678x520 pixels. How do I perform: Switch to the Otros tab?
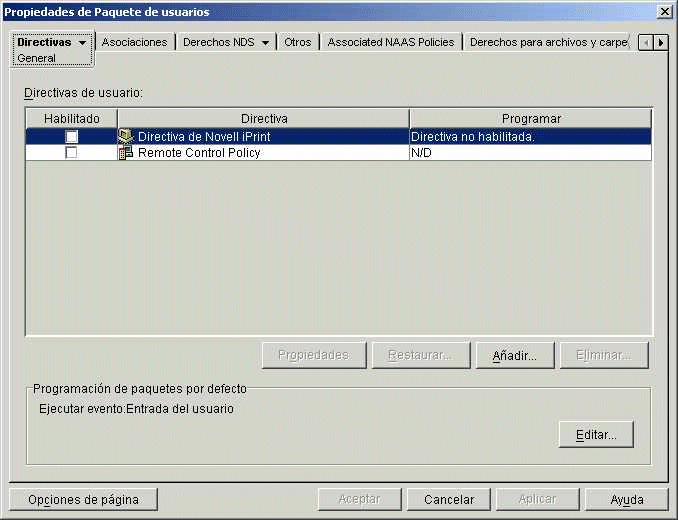[297, 42]
